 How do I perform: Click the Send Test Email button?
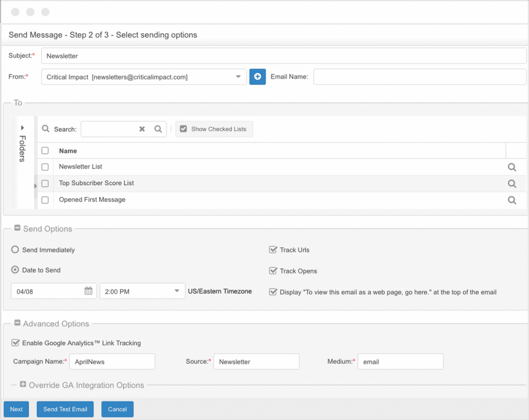65,409
